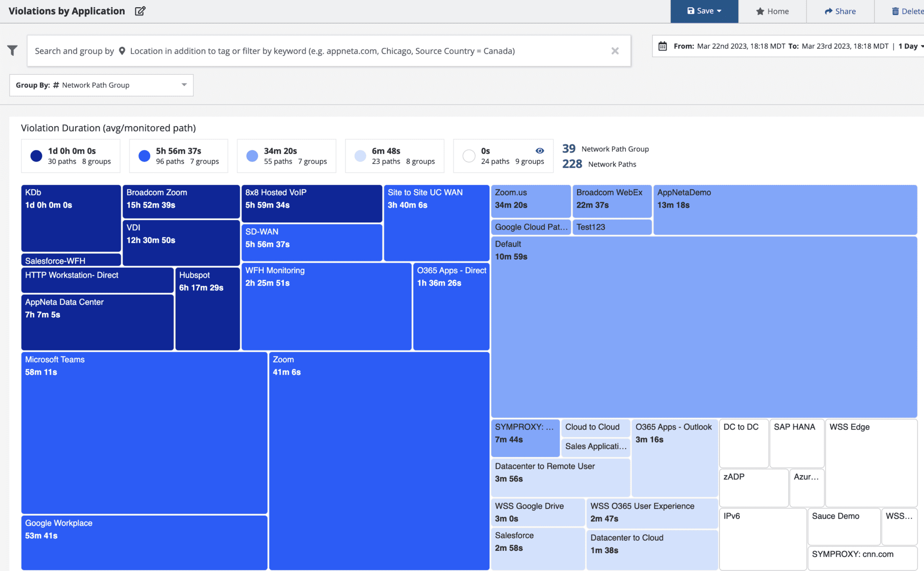The width and height of the screenshot is (924, 571).
Task: Open the Default group tile
Action: (x=704, y=327)
